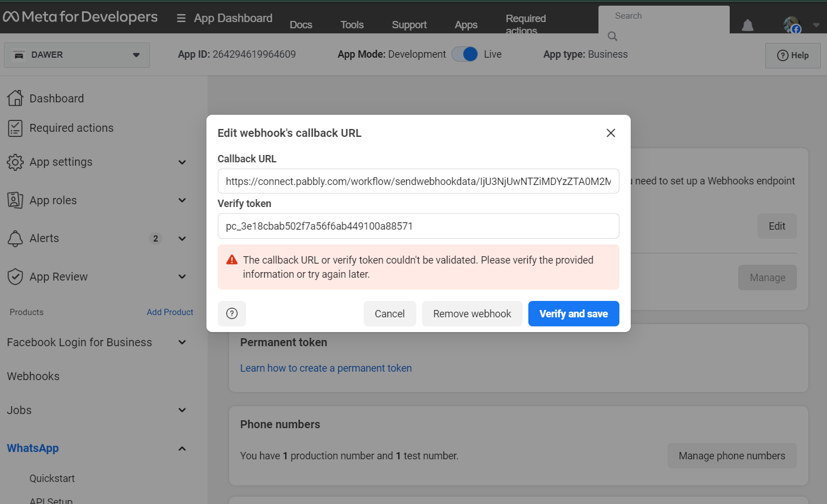This screenshot has height=504, width=827.
Task: Click the Required actions checklist icon
Action: [x=15, y=128]
